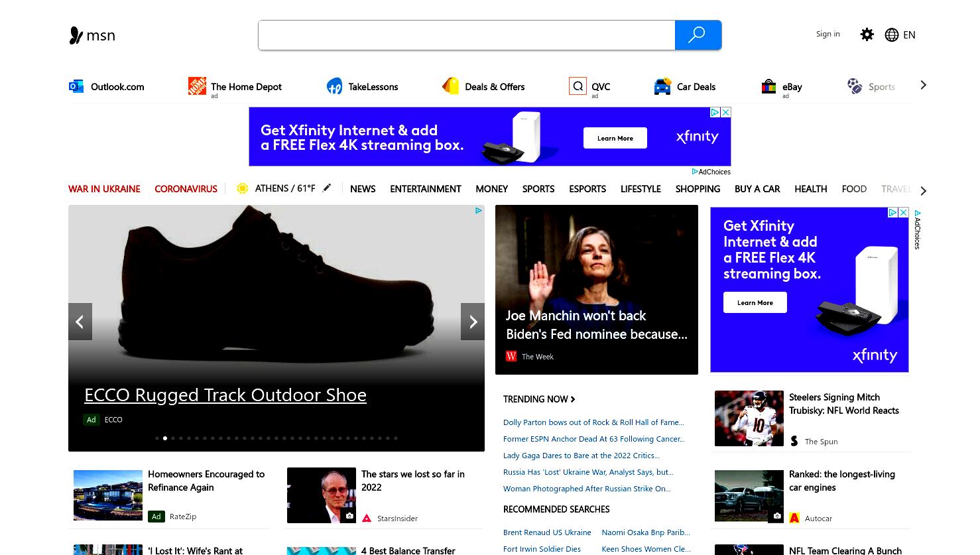
Task: Click the blue search magnifier button
Action: (x=698, y=35)
